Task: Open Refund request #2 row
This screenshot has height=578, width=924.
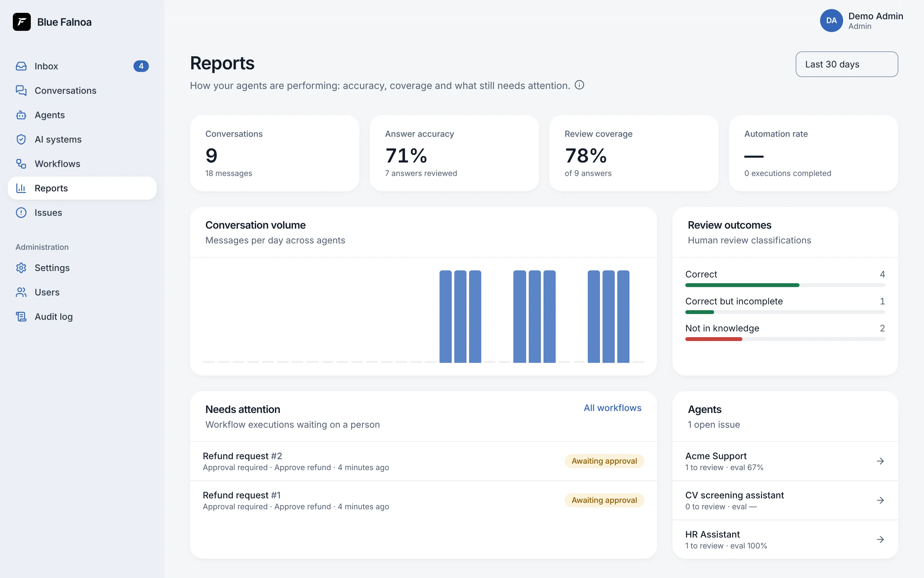Action: [423, 461]
